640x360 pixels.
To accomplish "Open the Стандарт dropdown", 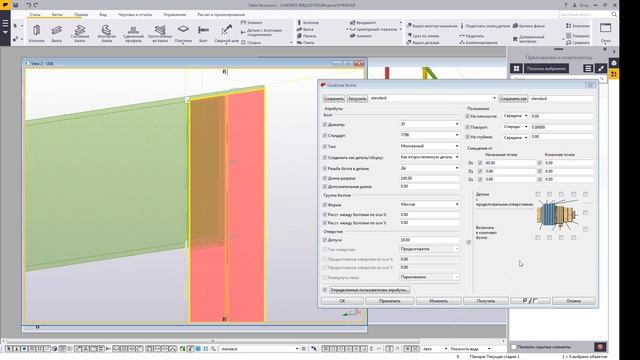I will point(429,135).
